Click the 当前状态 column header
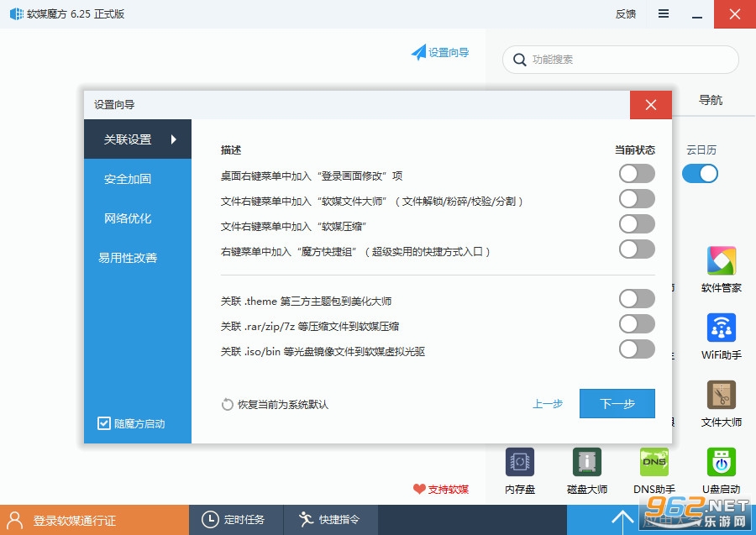 pyautogui.click(x=634, y=149)
